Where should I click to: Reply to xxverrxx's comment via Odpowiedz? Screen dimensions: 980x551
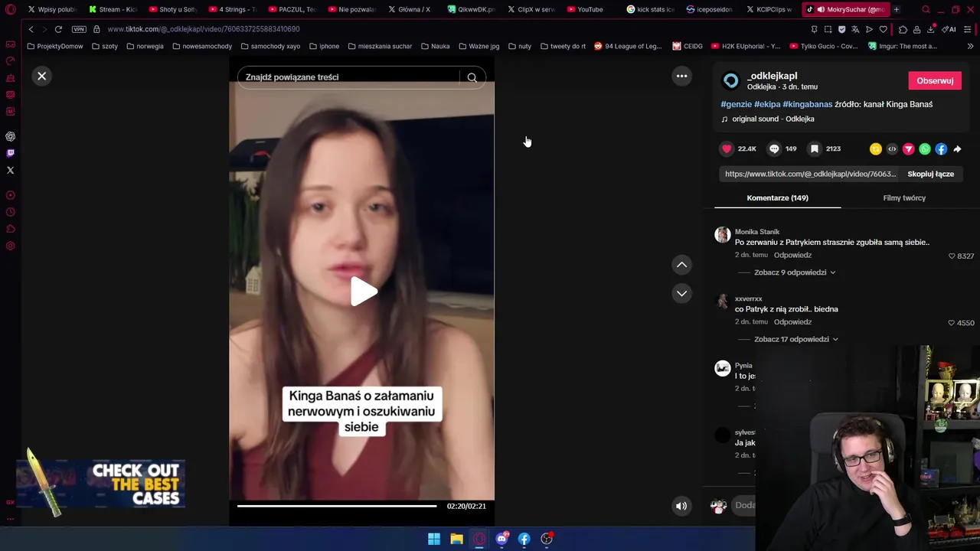pos(792,322)
